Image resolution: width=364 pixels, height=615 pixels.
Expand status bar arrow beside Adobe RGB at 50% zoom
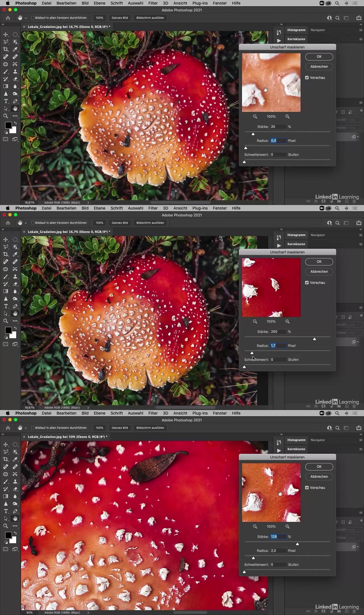[x=88, y=612]
